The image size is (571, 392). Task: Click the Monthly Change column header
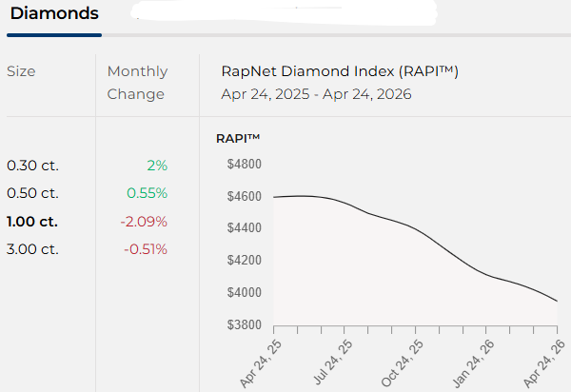137,83
